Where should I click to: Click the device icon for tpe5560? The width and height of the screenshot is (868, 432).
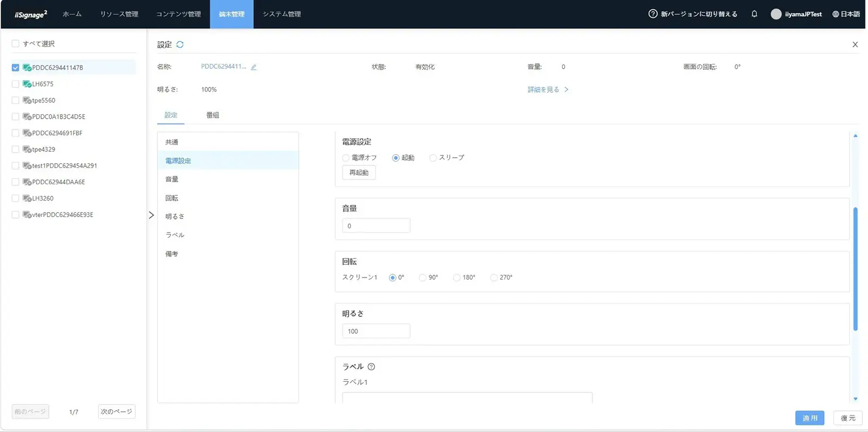pos(27,100)
